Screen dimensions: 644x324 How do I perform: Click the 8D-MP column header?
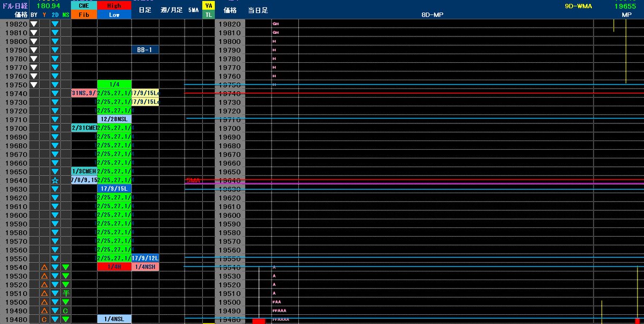coord(432,15)
